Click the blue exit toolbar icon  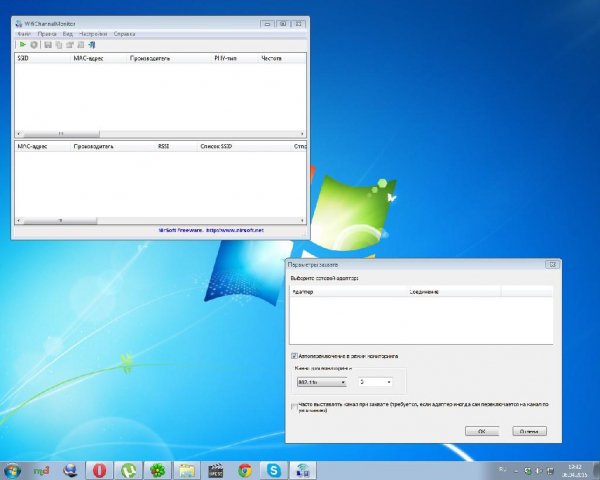[92, 45]
